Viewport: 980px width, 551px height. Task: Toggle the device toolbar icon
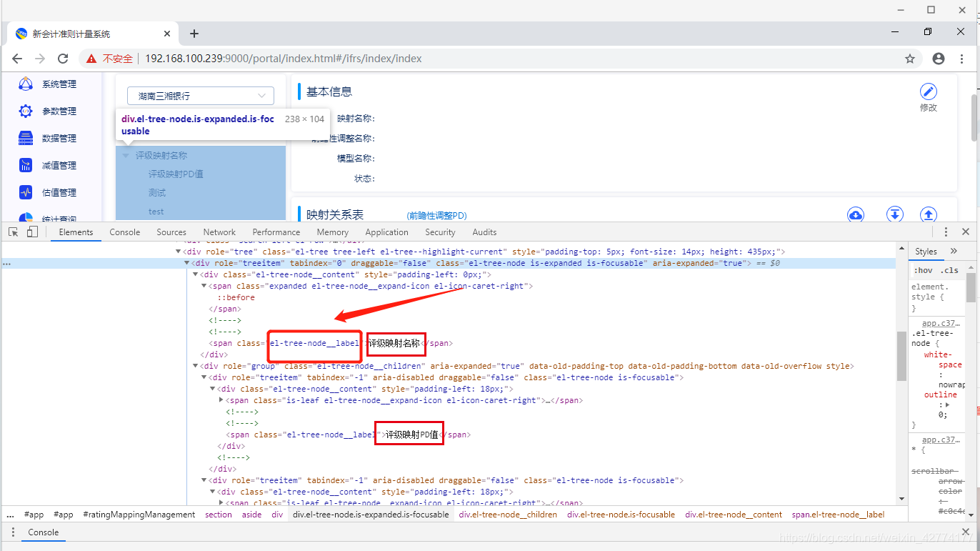click(32, 232)
